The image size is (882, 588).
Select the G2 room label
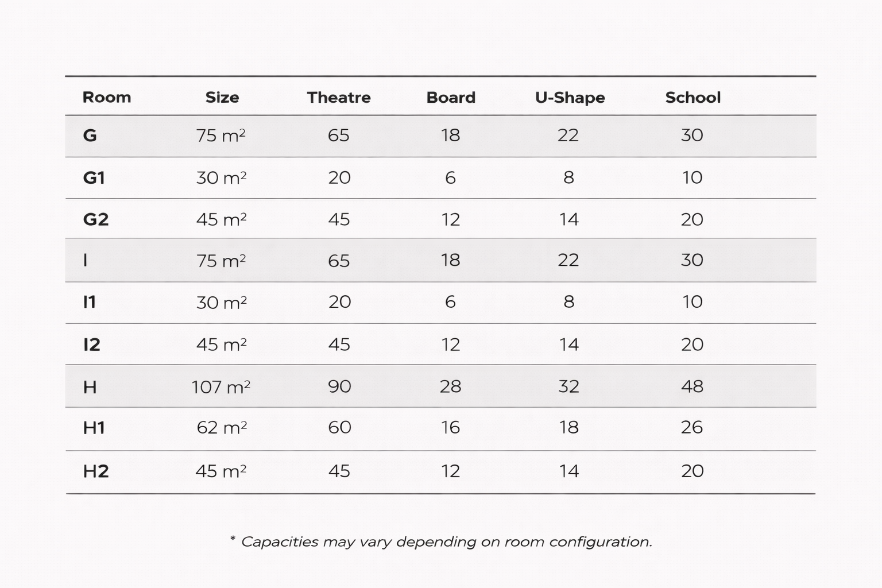(96, 219)
